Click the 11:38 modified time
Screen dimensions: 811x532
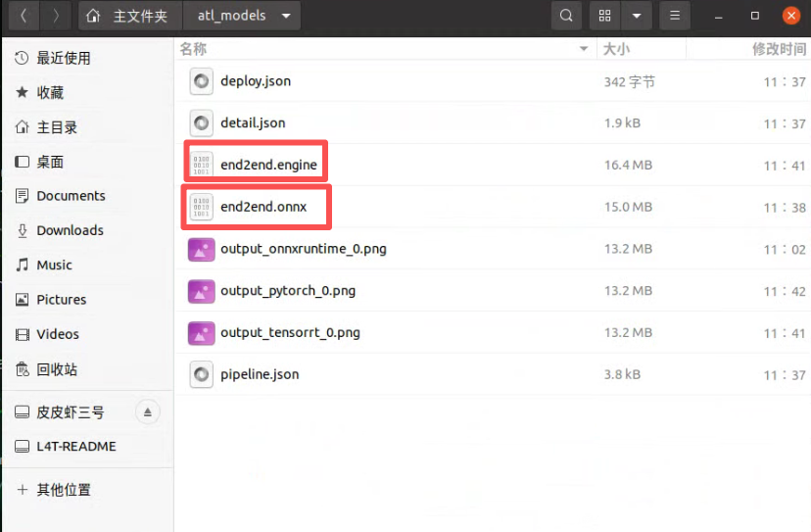pyautogui.click(x=785, y=208)
